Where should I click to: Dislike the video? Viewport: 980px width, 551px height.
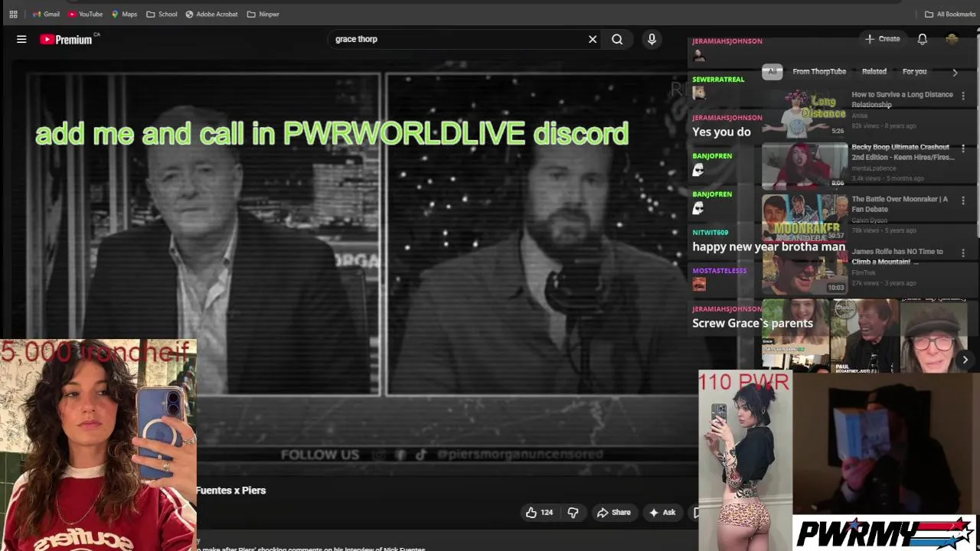tap(573, 513)
